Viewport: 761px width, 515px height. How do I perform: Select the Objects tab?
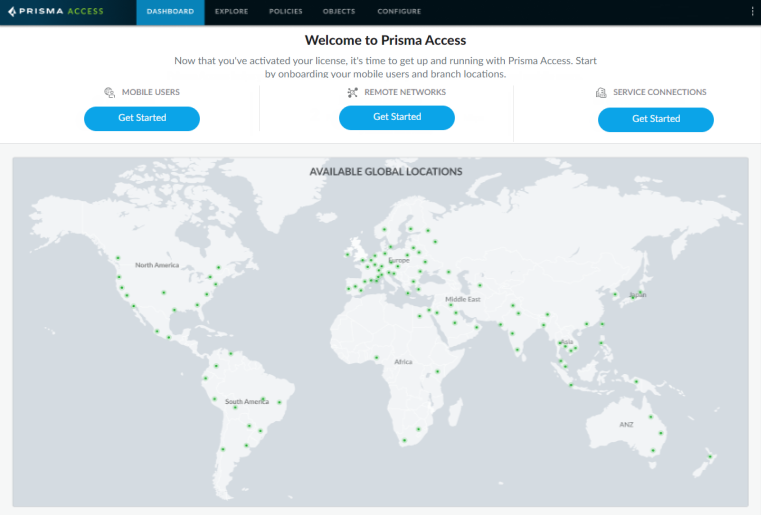pos(339,12)
